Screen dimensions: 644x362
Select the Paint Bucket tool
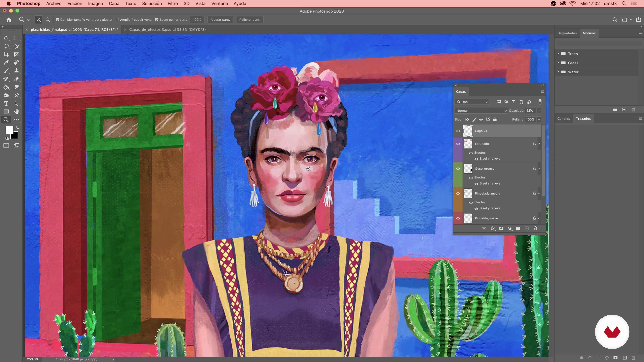click(x=6, y=87)
